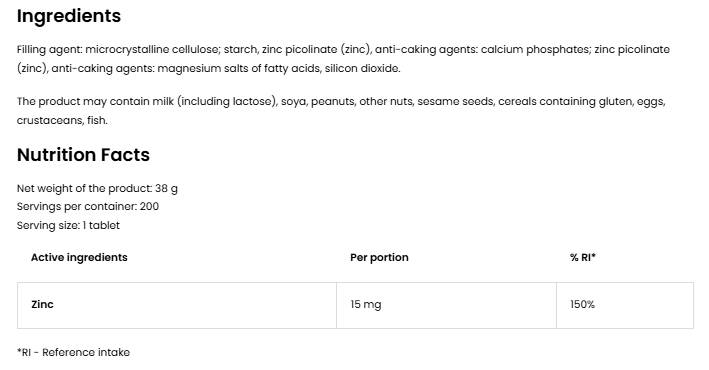Click the Zinc row label
The height and width of the screenshot is (370, 709).
click(x=43, y=304)
